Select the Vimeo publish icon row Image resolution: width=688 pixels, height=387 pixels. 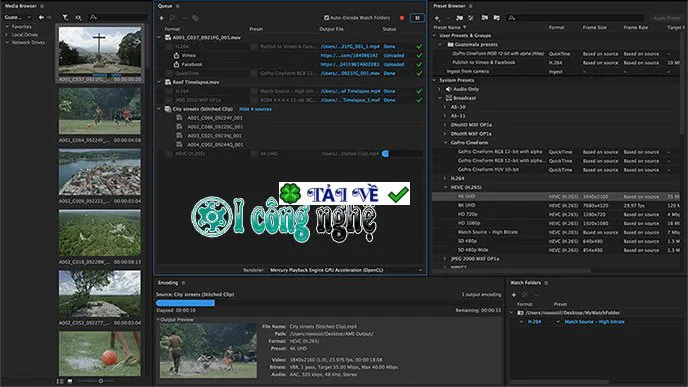(x=176, y=55)
